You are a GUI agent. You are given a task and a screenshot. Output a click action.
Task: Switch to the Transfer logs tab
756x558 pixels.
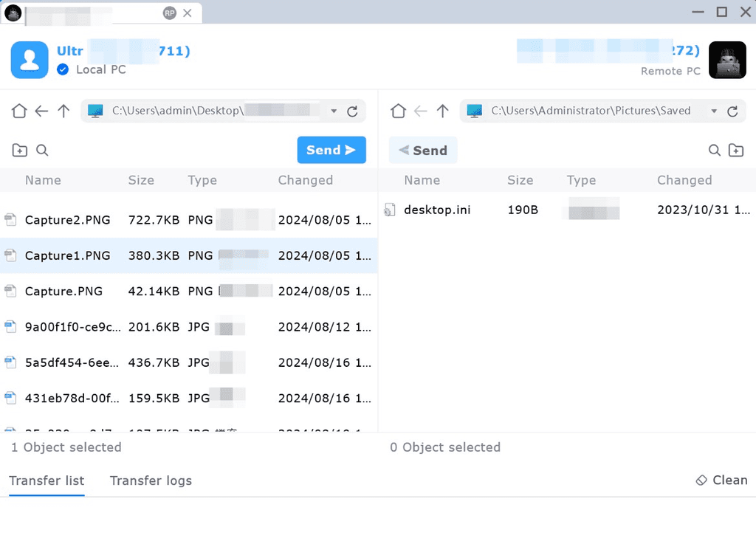tap(151, 480)
